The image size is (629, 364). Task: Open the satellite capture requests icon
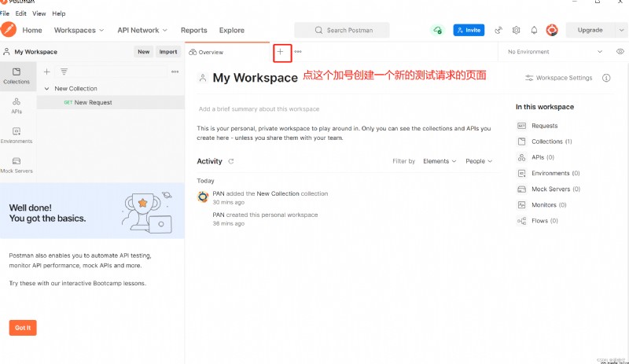(x=498, y=30)
